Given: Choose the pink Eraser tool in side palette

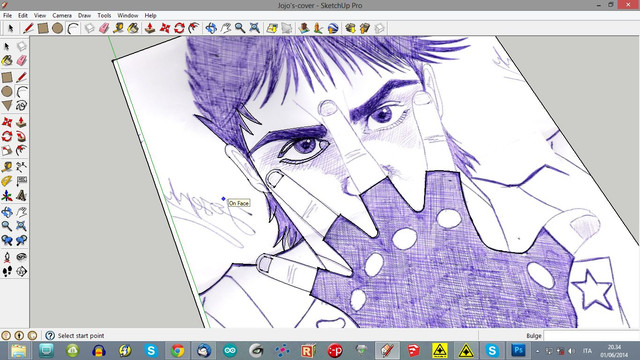Looking at the screenshot, I should pyautogui.click(x=21, y=61).
